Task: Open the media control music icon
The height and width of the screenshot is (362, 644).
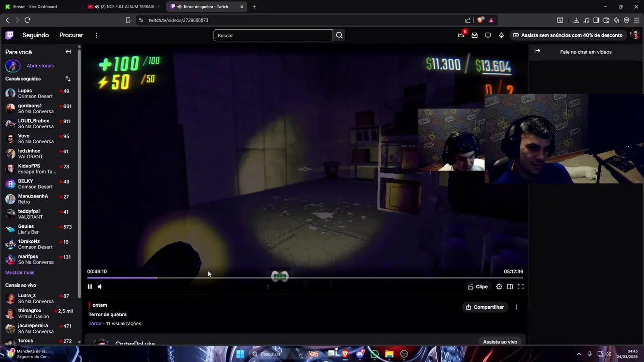Action: [x=586, y=20]
